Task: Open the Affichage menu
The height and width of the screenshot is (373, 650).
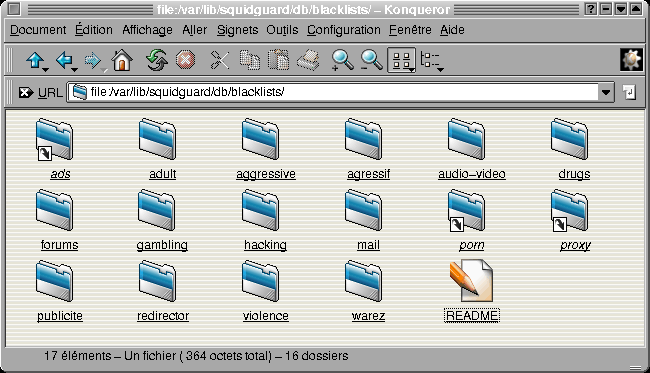Action: (147, 30)
